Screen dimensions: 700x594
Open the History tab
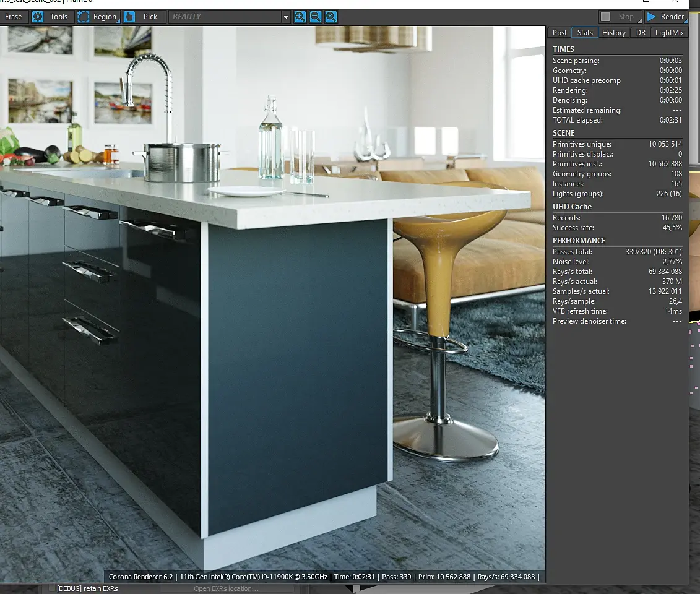coord(613,33)
